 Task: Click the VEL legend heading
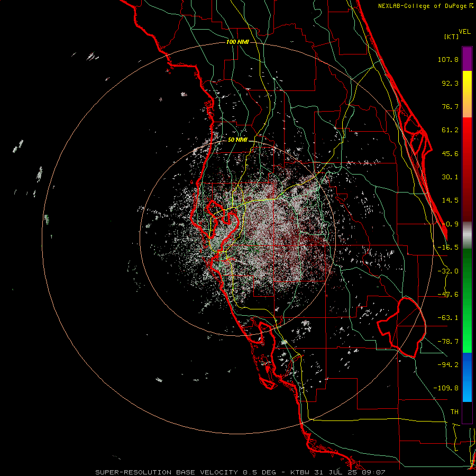pyautogui.click(x=464, y=32)
